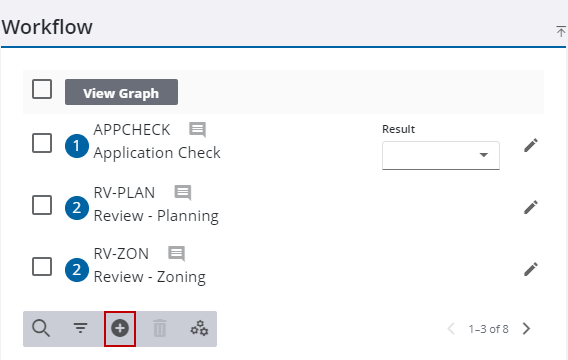Go to next page of workflow steps
The width and height of the screenshot is (568, 360).
[526, 329]
